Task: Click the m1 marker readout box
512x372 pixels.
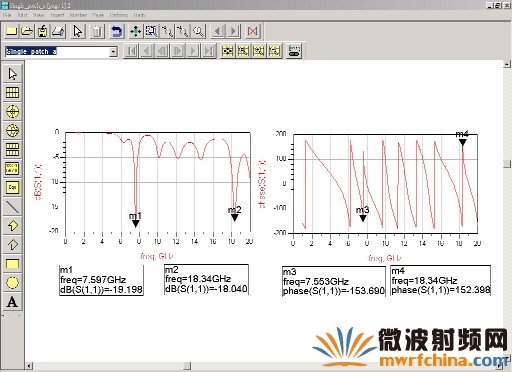Action: pos(101,280)
